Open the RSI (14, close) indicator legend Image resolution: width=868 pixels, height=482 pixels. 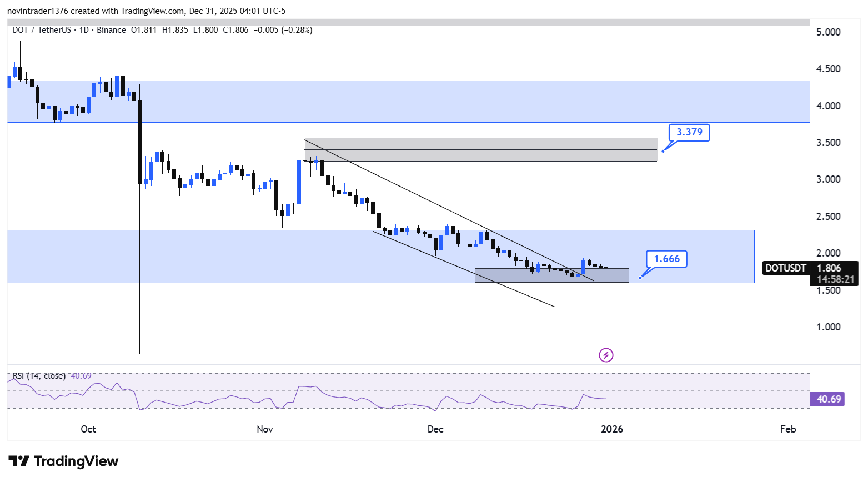[x=39, y=376]
